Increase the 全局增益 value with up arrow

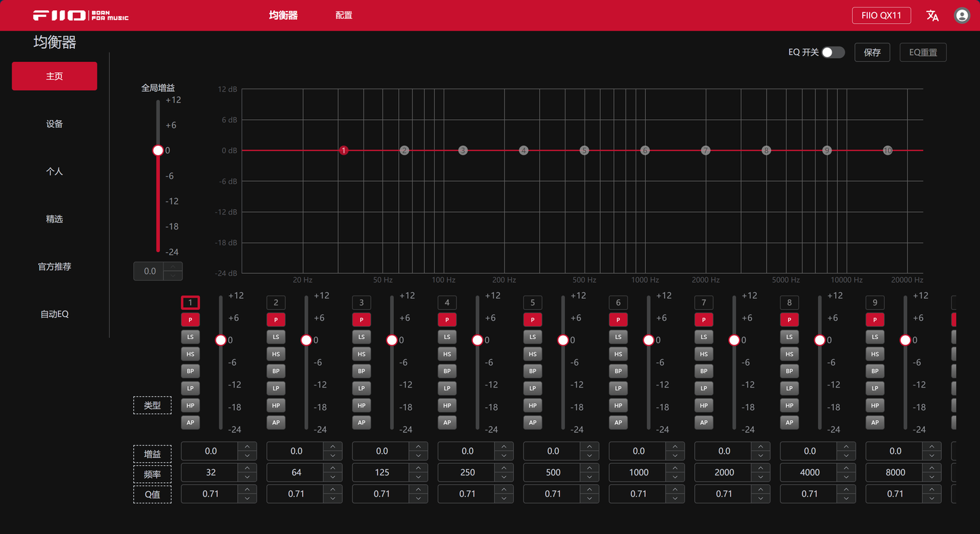(174, 267)
